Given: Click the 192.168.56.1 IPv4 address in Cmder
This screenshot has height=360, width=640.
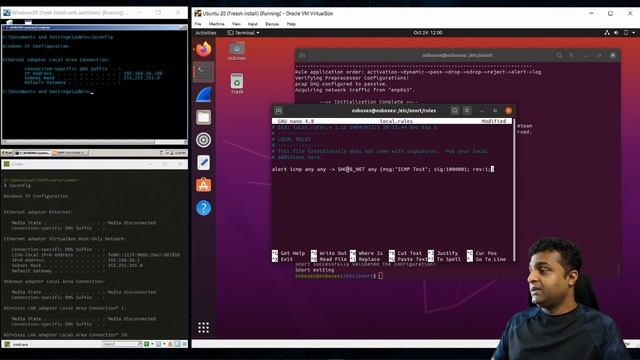Looking at the screenshot, I should [123, 260].
